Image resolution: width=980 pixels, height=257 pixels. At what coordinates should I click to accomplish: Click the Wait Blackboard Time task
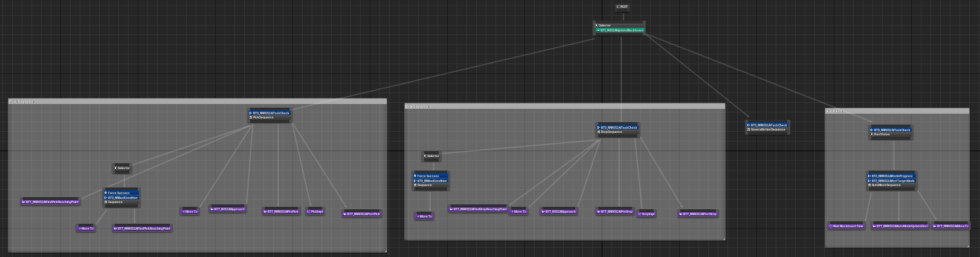(x=846, y=226)
